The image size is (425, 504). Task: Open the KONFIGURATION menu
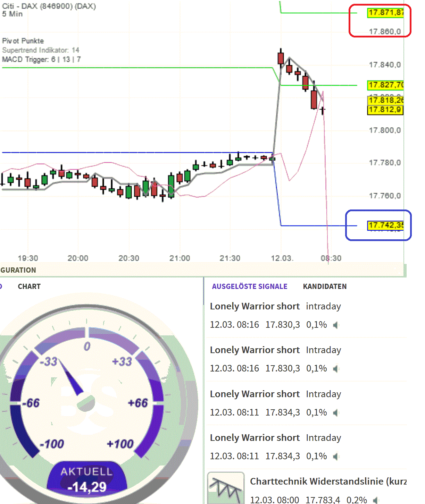pyautogui.click(x=18, y=270)
